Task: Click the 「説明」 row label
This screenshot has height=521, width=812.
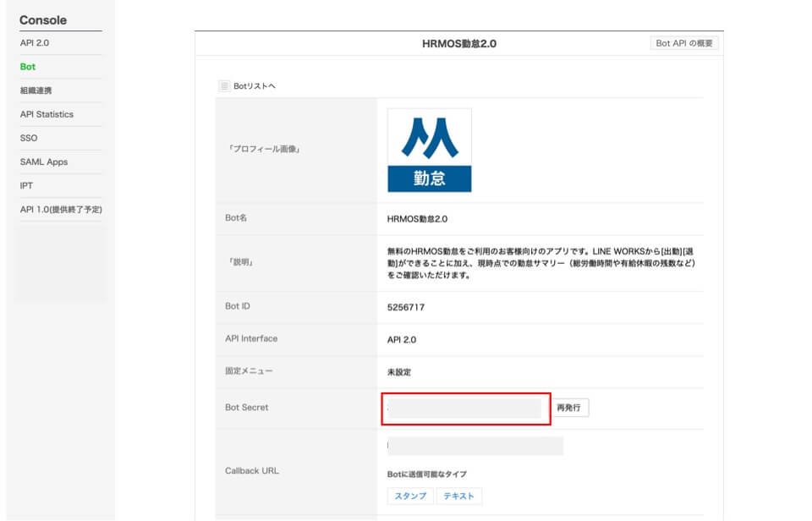Action: click(x=241, y=262)
